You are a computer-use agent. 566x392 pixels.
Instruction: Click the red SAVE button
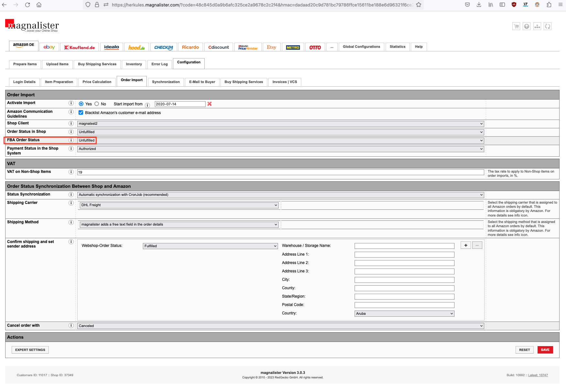coord(545,350)
